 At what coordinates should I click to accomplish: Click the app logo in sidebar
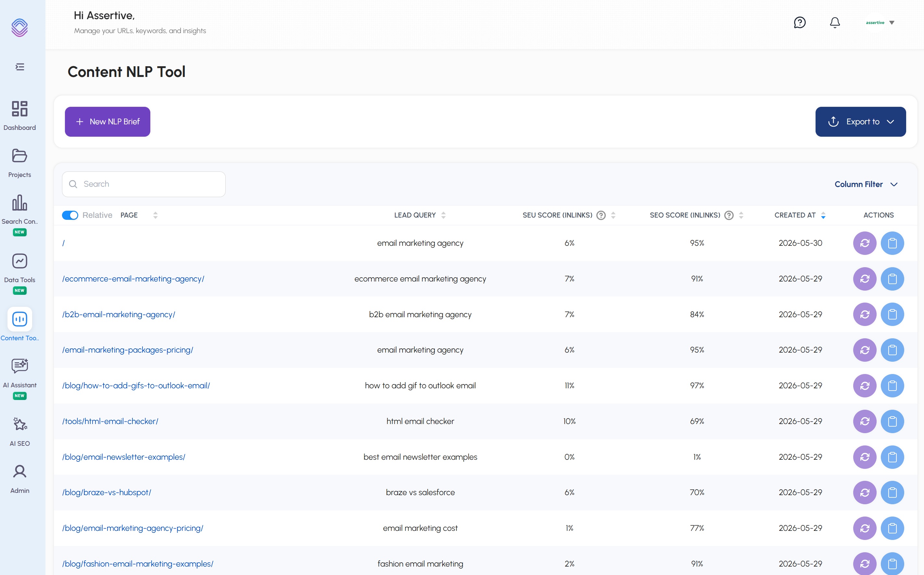point(19,27)
